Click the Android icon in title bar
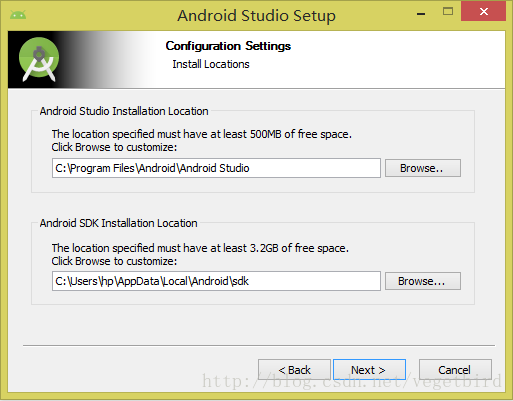This screenshot has width=513, height=401. [x=18, y=15]
